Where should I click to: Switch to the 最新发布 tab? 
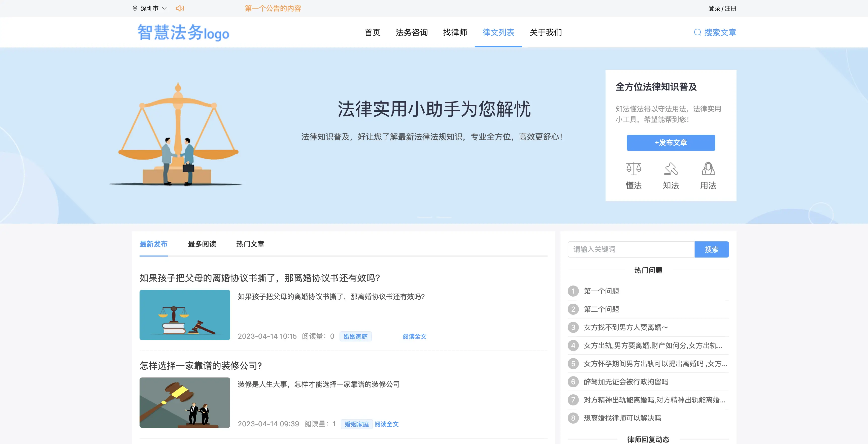(153, 244)
